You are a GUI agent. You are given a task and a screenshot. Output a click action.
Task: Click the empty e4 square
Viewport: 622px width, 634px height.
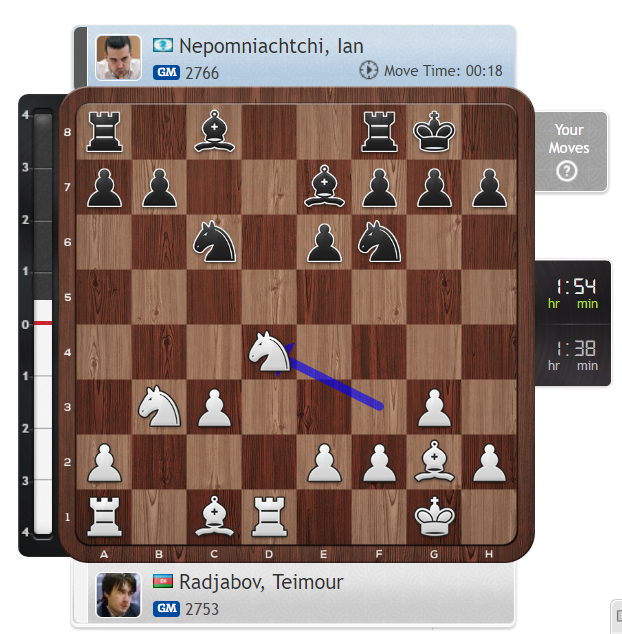324,351
